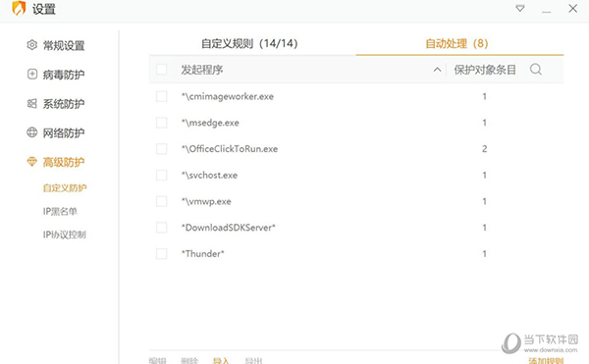Mark the *DownloadSDKServer* checkbox
589x364 pixels.
pos(162,228)
